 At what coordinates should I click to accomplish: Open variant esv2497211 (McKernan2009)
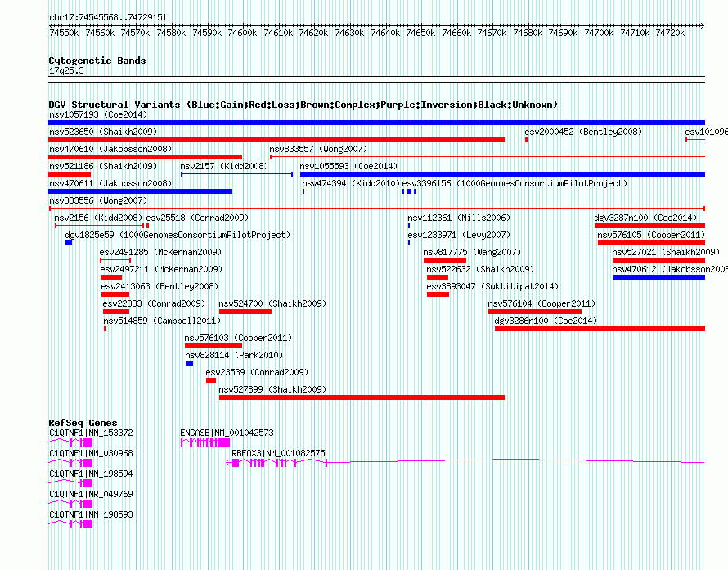(x=161, y=269)
